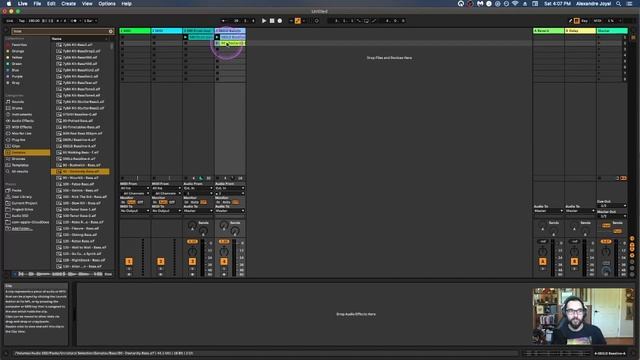Adjust track 3 volume pan knob
This screenshot has width=640, height=360.
192,251
